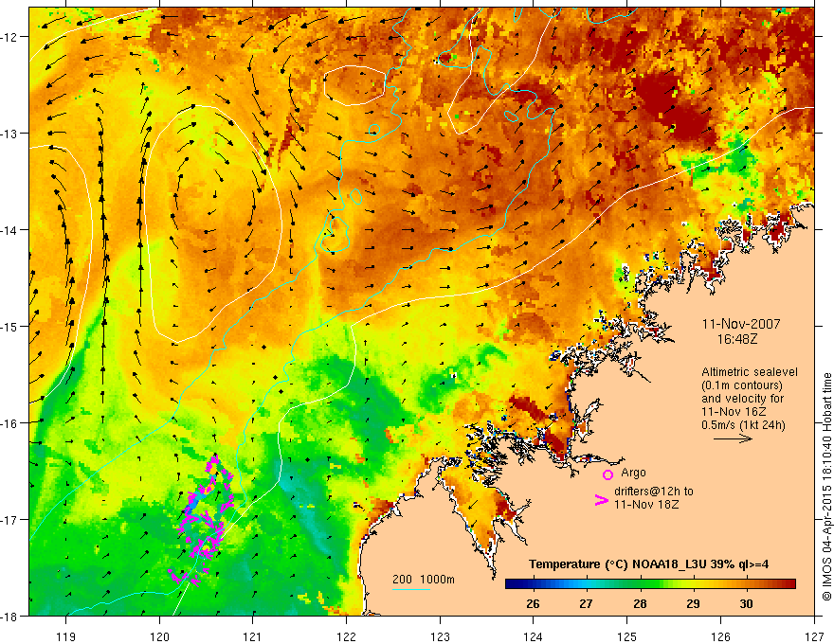Click the "-12" latitude axis label
The height and width of the screenshot is (644, 834).
[x=10, y=37]
